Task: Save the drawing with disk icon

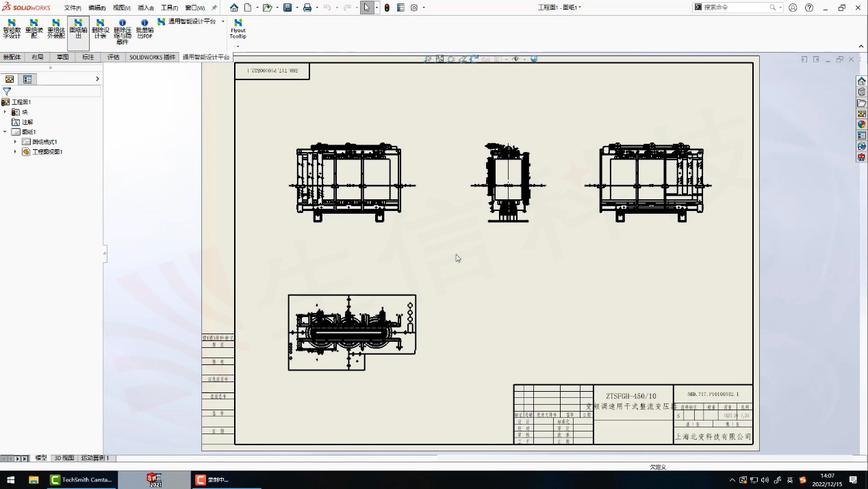Action: pos(288,8)
